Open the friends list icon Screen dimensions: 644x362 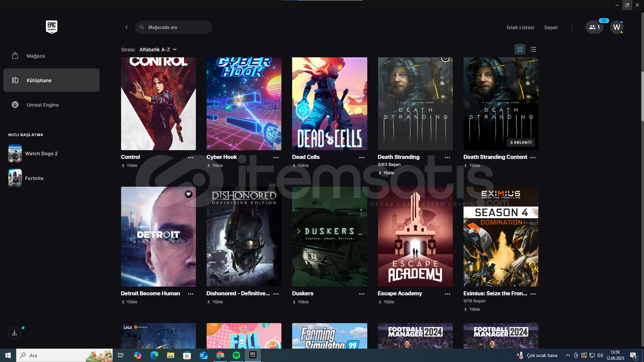tap(594, 27)
